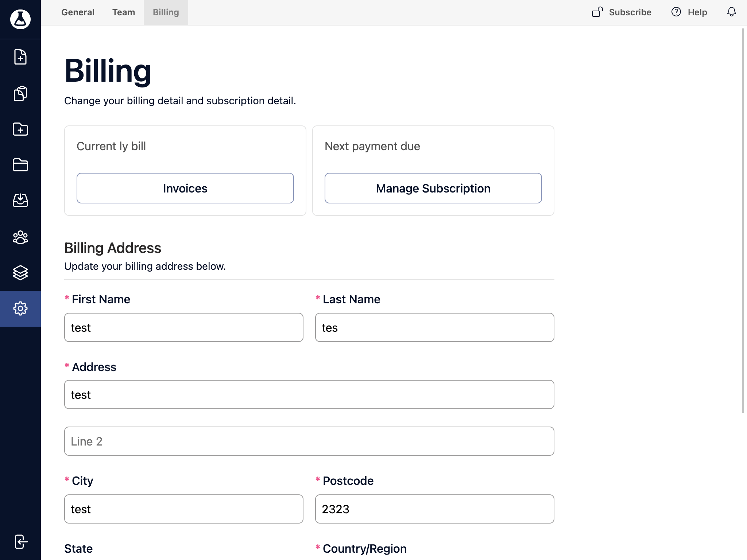The width and height of the screenshot is (747, 560).
Task: Switch to the Team tab
Action: (124, 12)
